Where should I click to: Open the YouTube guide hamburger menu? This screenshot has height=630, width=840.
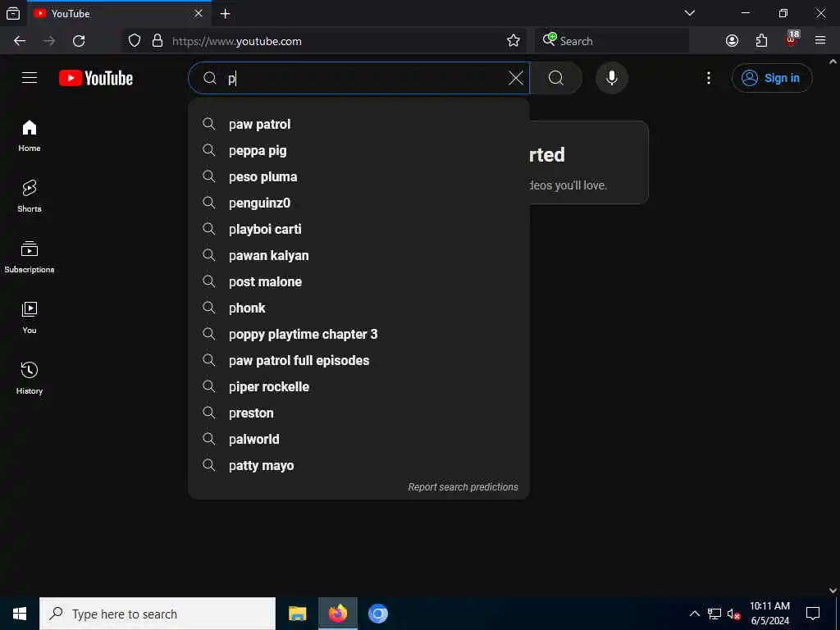tap(30, 78)
